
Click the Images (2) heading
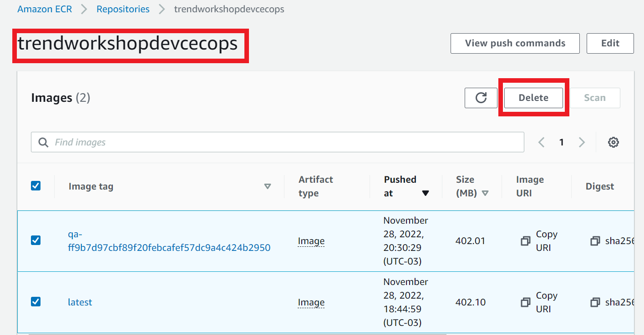pyautogui.click(x=61, y=98)
